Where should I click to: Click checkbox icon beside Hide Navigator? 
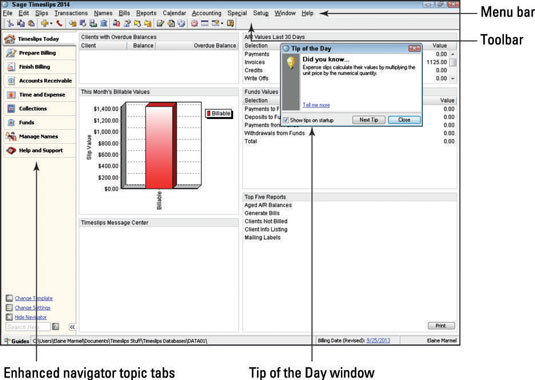click(10, 317)
